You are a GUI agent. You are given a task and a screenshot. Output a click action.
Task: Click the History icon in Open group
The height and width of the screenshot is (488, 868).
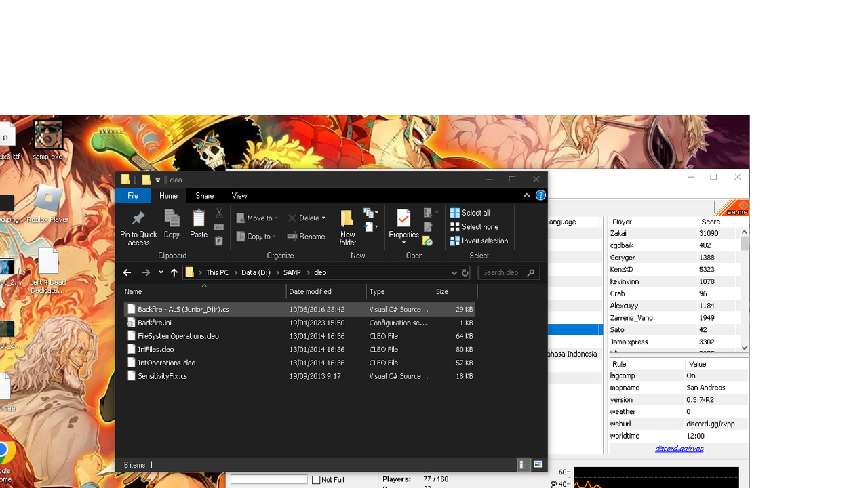tap(428, 241)
